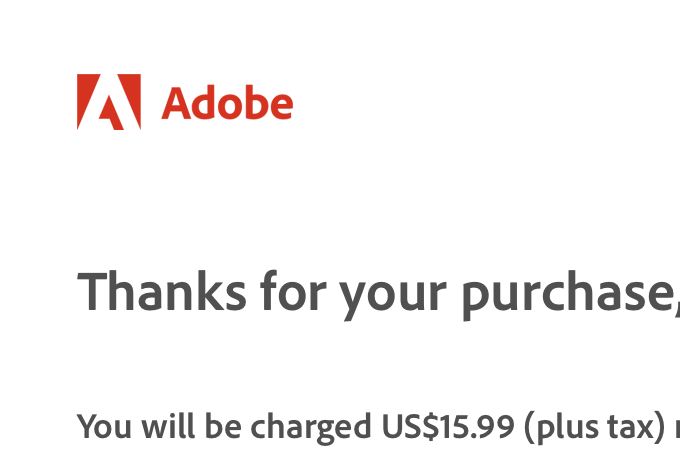Click the word 'charged' in the billing line

tap(311, 427)
